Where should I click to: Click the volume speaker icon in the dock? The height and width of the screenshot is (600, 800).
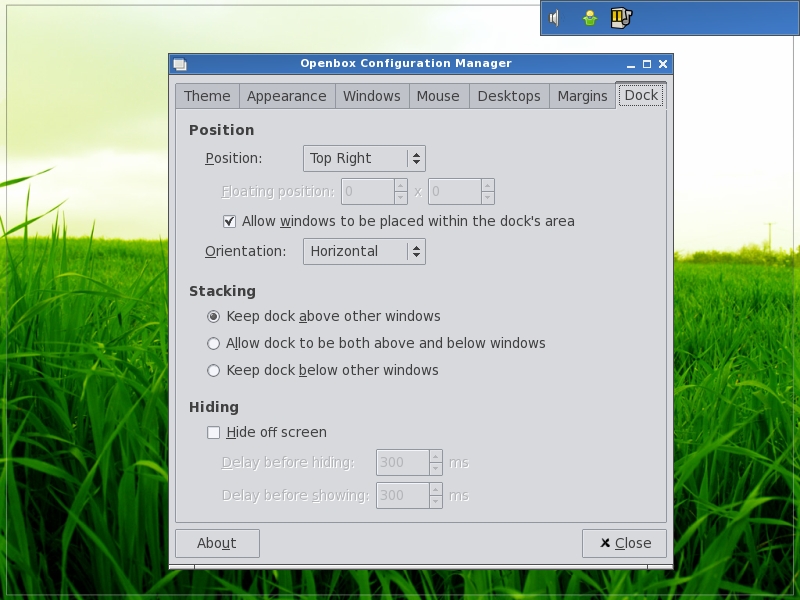(x=554, y=18)
